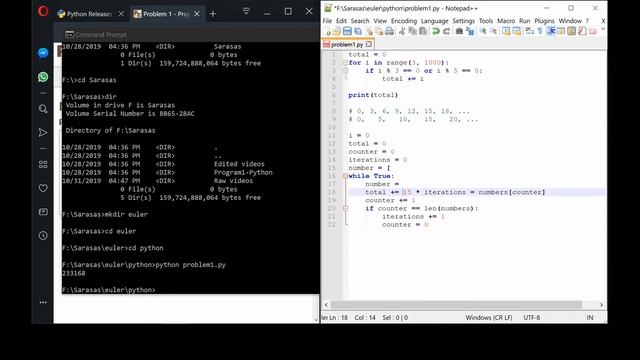This screenshot has height=360, width=640.
Task: Open the ? help menu in Notepad++
Action: click(x=587, y=21)
